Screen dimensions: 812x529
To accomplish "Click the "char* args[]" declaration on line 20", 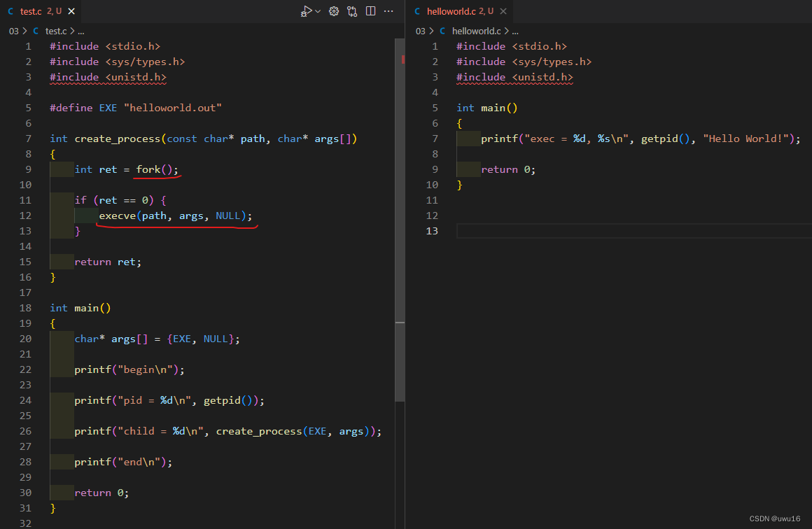I will pos(157,339).
